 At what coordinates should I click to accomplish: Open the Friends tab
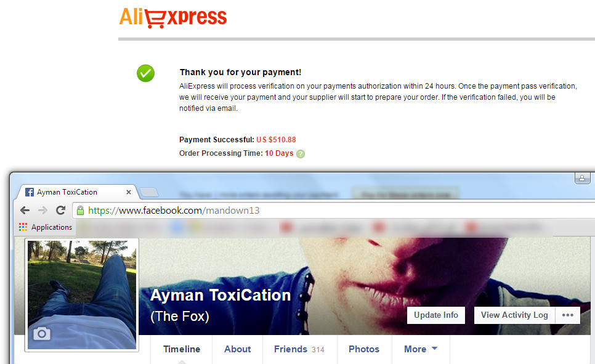299,349
